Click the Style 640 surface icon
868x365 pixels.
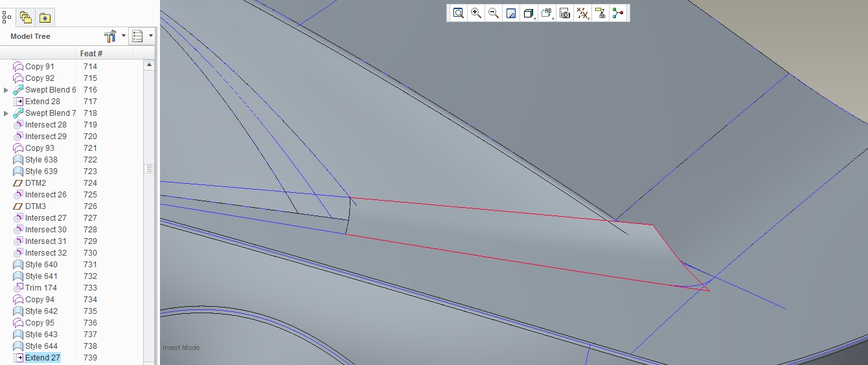click(x=19, y=265)
